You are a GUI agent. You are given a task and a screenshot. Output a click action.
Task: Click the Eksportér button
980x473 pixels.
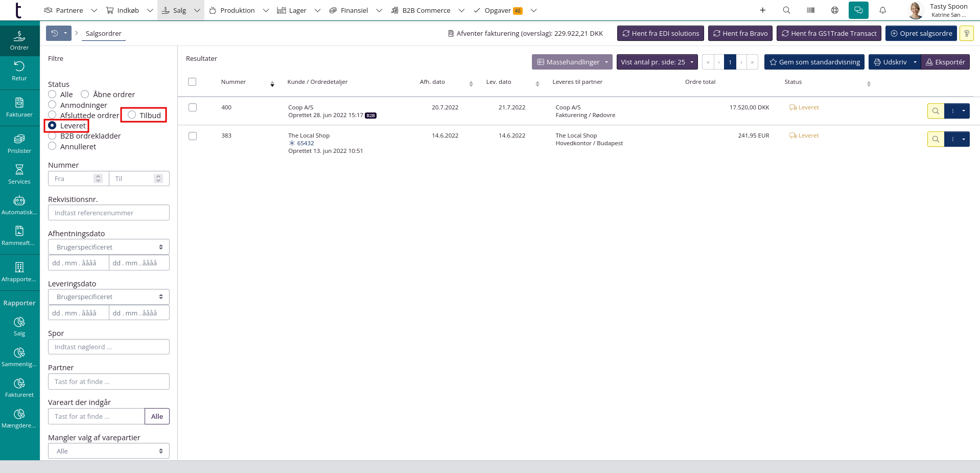click(x=945, y=62)
